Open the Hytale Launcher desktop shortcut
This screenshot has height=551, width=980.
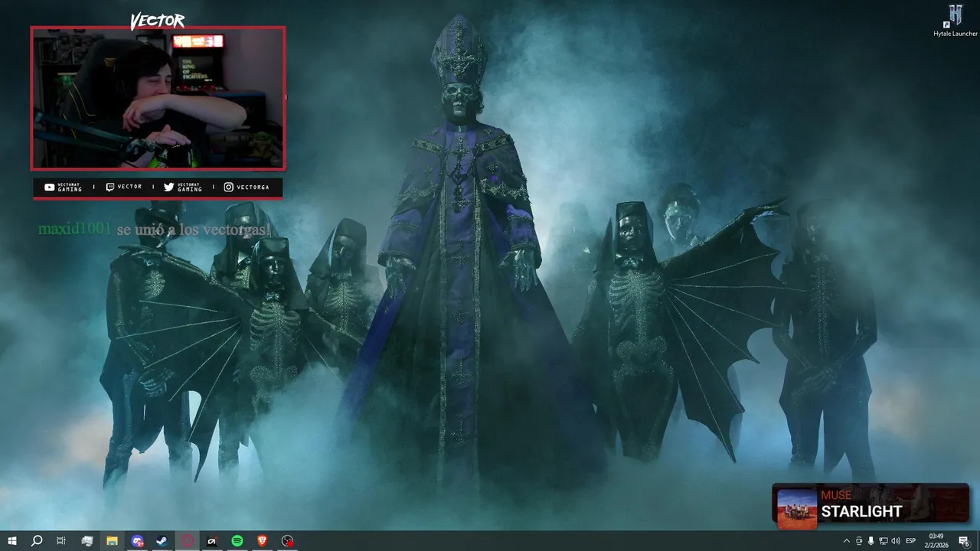[x=955, y=21]
